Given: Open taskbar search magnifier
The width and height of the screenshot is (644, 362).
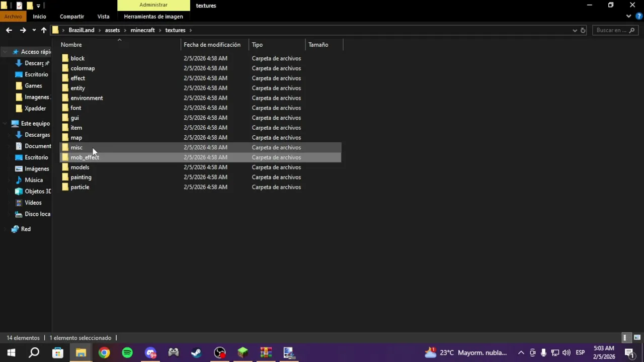Looking at the screenshot, I should click(x=34, y=352).
